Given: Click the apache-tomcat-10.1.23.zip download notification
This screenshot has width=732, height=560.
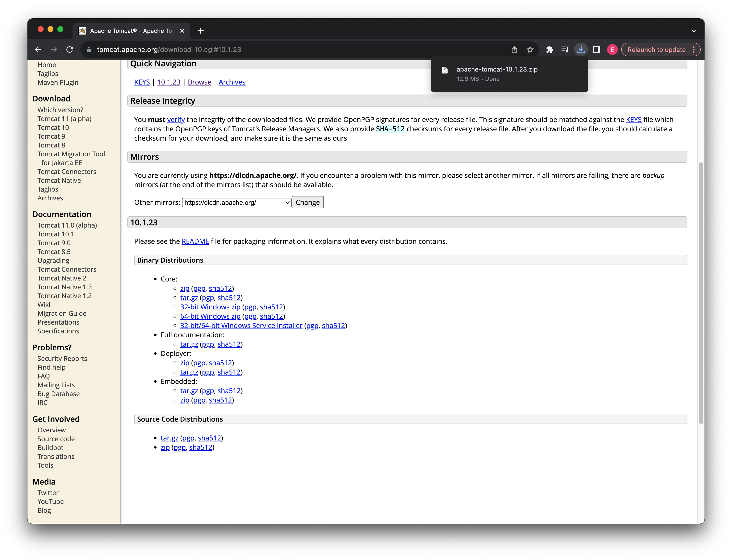Looking at the screenshot, I should click(510, 73).
